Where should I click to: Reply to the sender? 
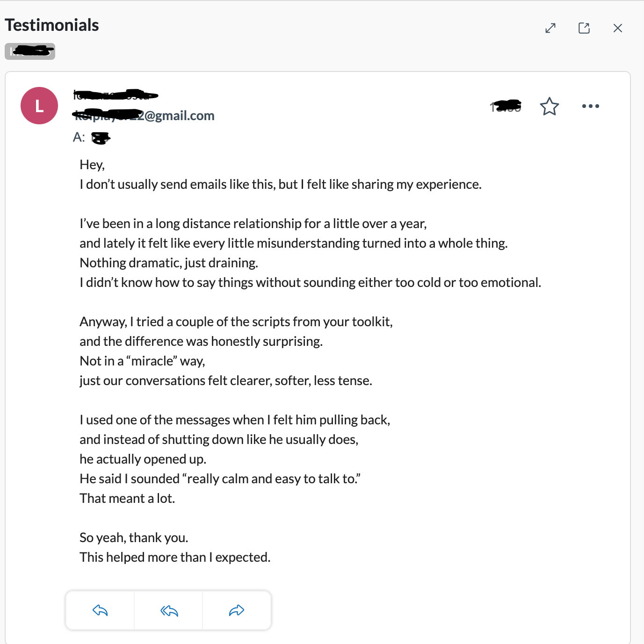tap(100, 610)
